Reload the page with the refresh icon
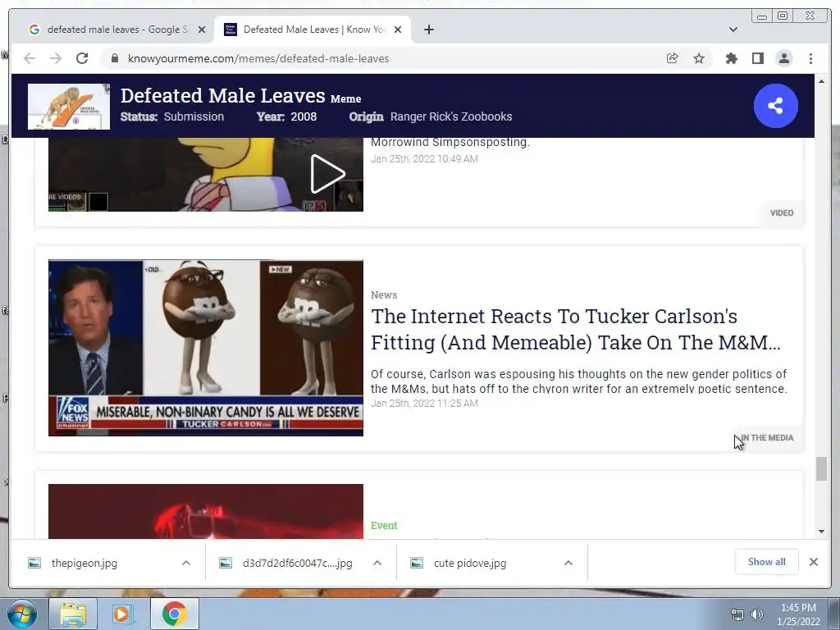The height and width of the screenshot is (630, 840). (x=82, y=58)
